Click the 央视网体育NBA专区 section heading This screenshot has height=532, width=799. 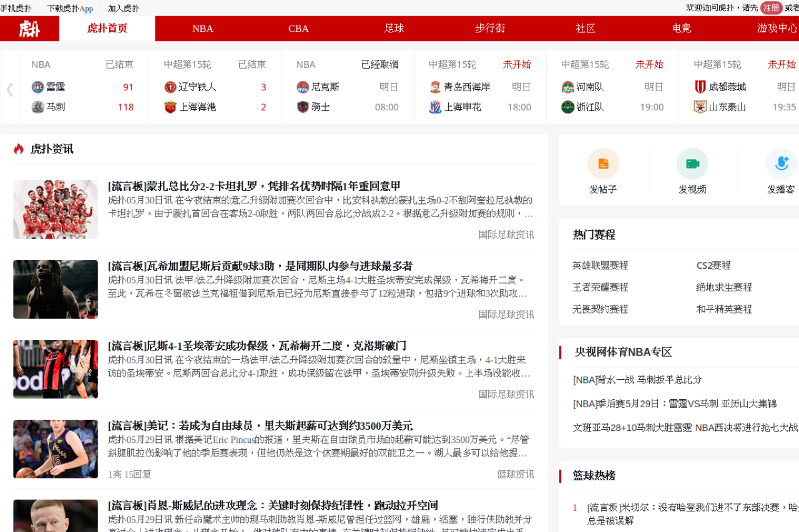coord(624,352)
